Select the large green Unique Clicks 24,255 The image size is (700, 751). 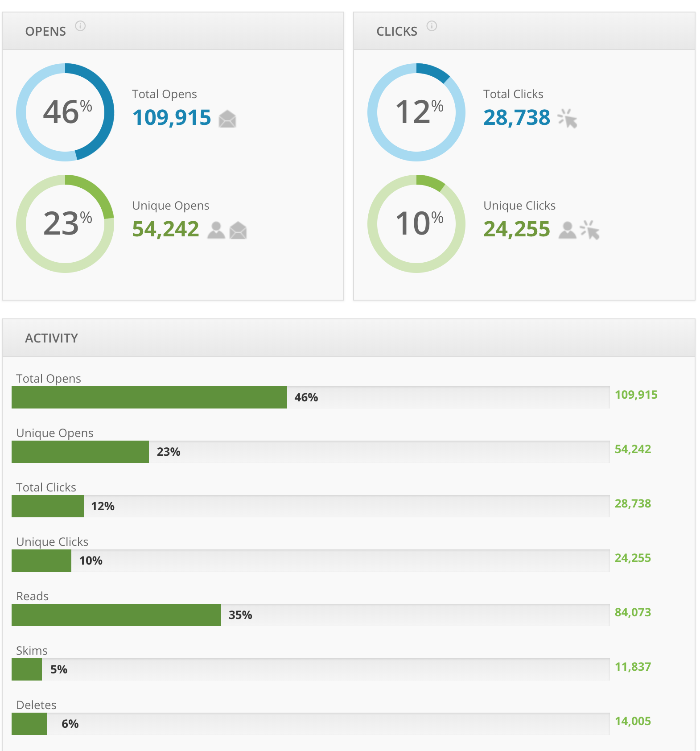tap(517, 229)
